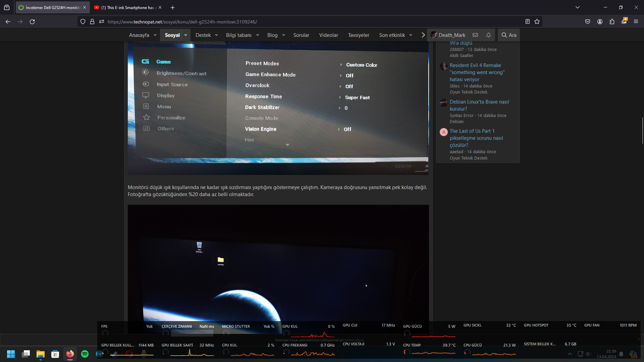Expand the Anasayfa dropdown arrow
The height and width of the screenshot is (362, 644).
pos(155,35)
